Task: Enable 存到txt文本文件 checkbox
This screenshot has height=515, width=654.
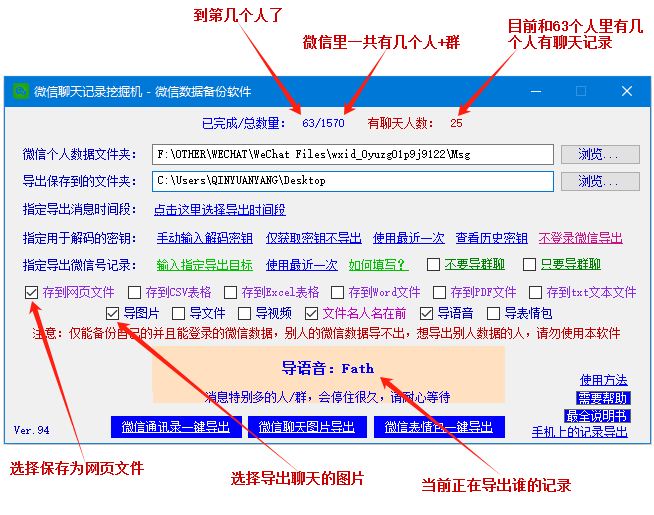Action: coord(535,292)
